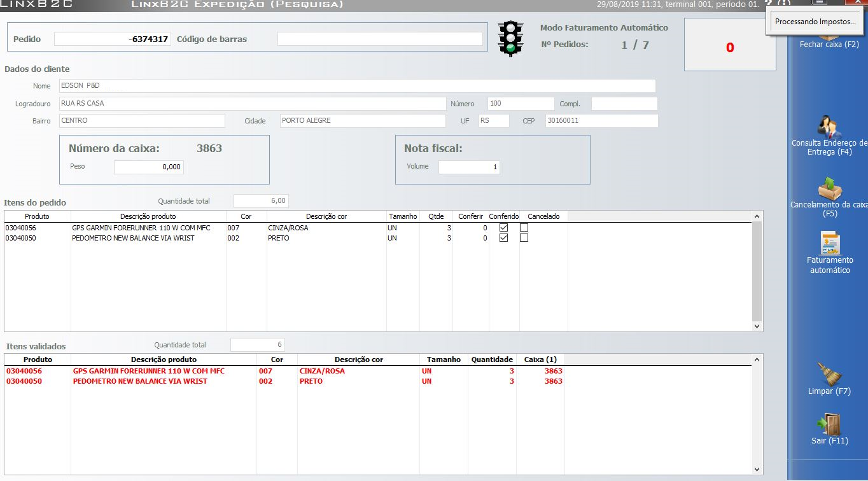Click down arrow of Itens do pedido scrollbar
Screen dimensions: 868x481
[x=757, y=326]
